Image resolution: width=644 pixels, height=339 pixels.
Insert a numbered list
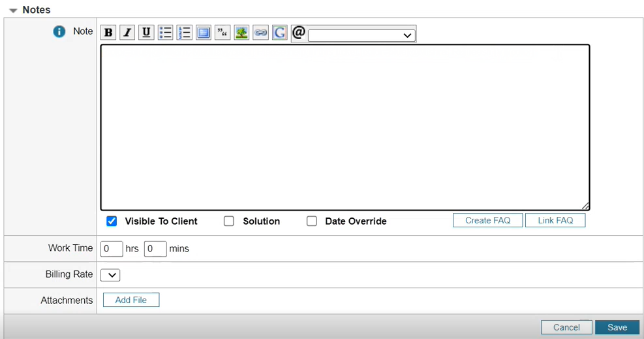(184, 33)
